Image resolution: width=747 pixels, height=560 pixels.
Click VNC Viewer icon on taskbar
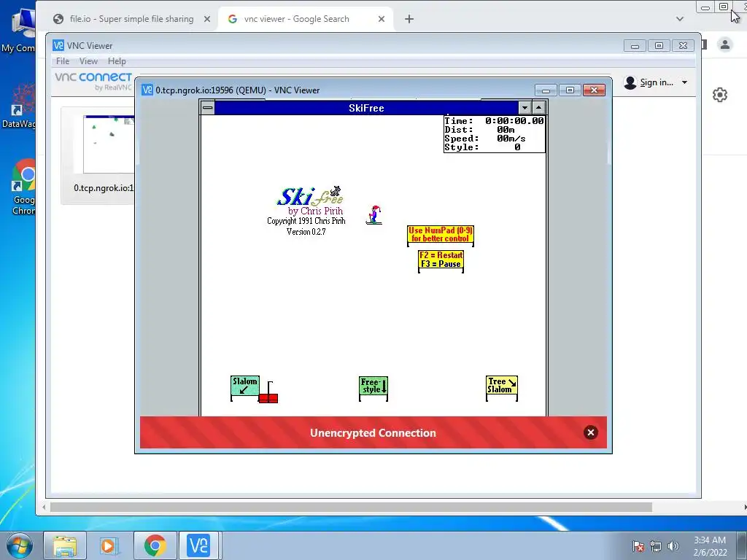tap(198, 545)
